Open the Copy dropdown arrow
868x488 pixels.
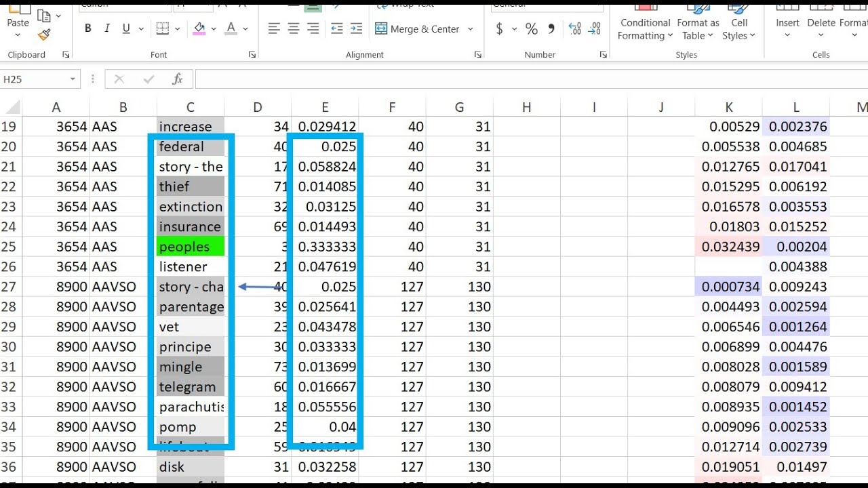tap(58, 16)
